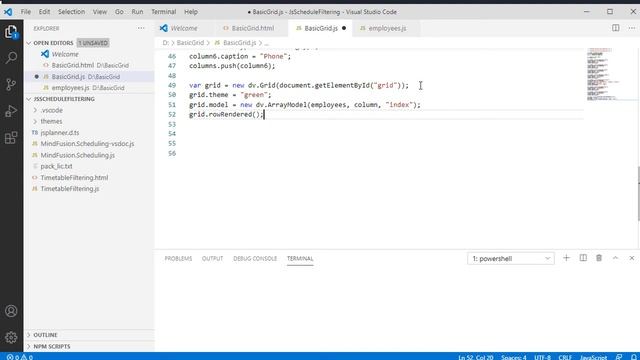Click BasicGrid.js in breadcrumb
640x360 pixels.
(239, 42)
